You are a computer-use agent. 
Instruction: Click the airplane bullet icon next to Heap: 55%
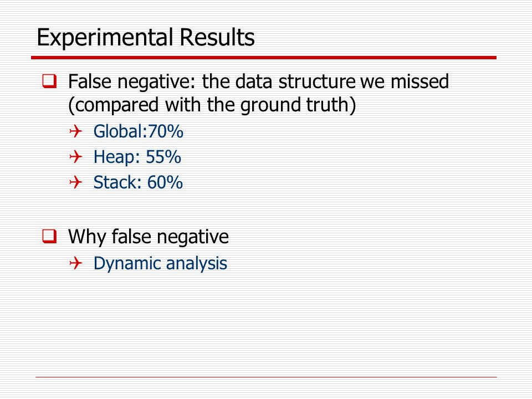pos(76,157)
